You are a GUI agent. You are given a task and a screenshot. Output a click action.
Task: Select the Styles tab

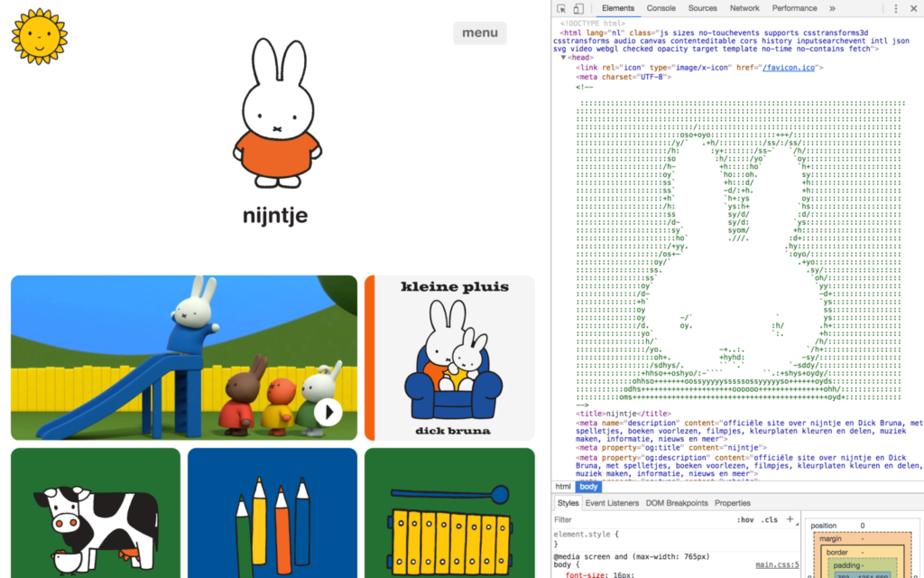pos(568,503)
